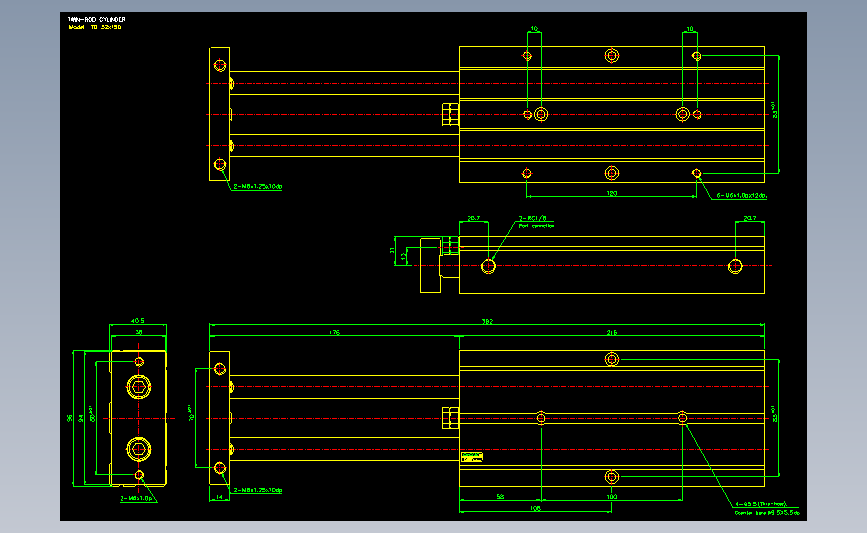Click the 6-M6x1.0px12dp thread callout
Screen dimensions: 867x533
click(x=741, y=195)
